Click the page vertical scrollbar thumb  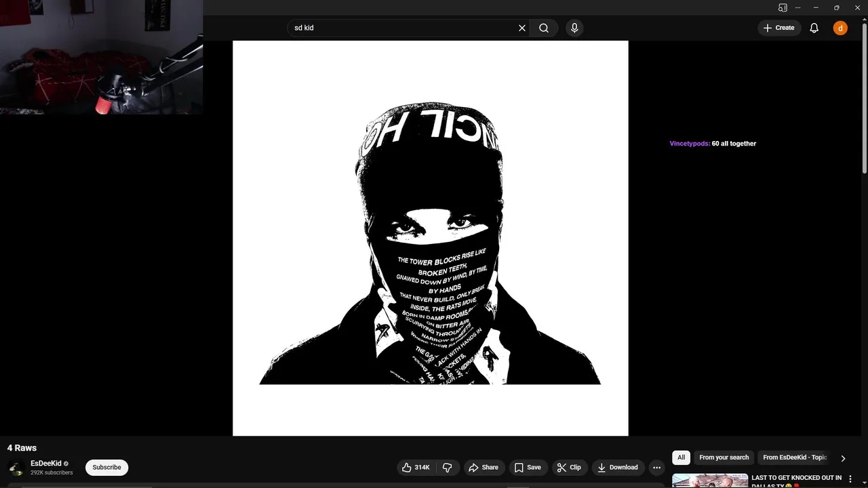pos(864,98)
